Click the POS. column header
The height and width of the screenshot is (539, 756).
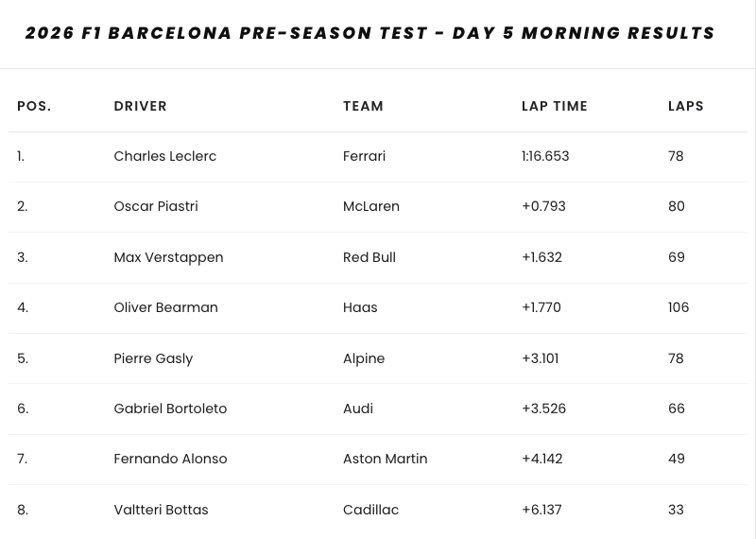[34, 106]
